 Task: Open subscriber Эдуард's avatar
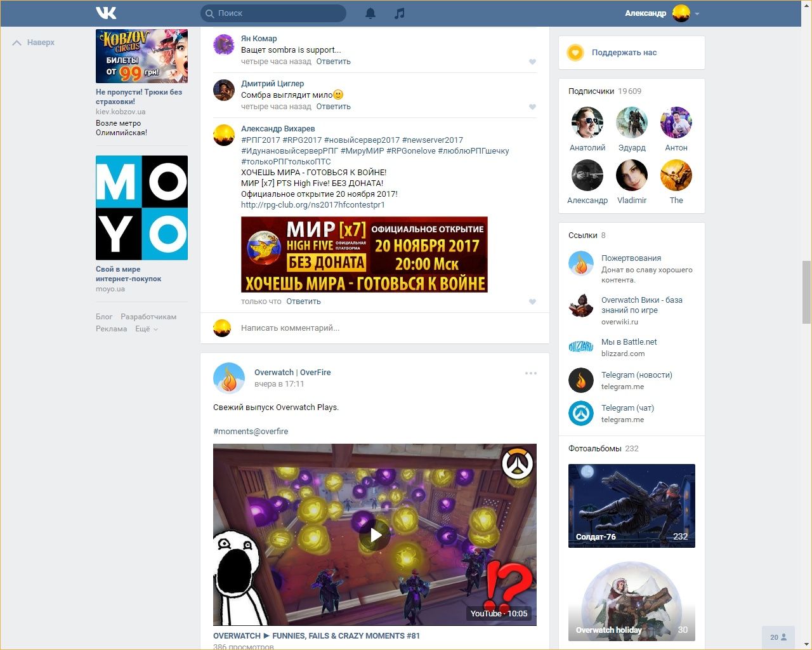point(632,123)
